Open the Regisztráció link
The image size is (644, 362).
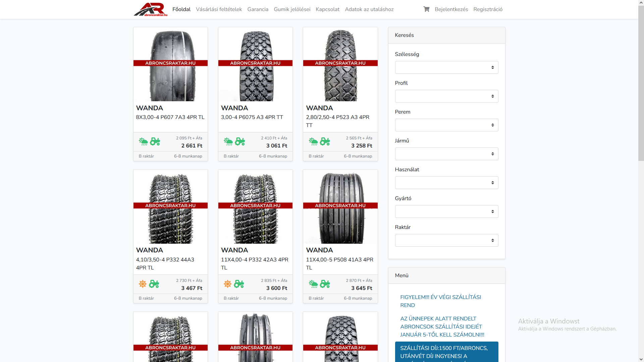click(488, 9)
